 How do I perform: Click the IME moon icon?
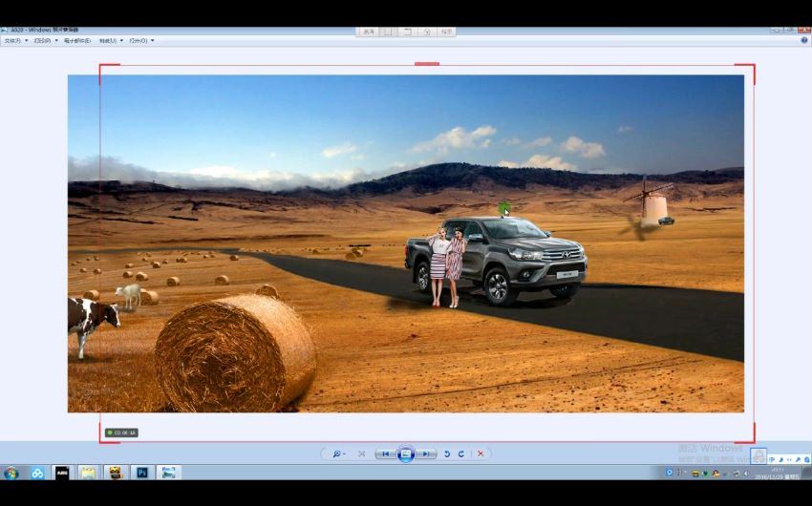(780, 460)
